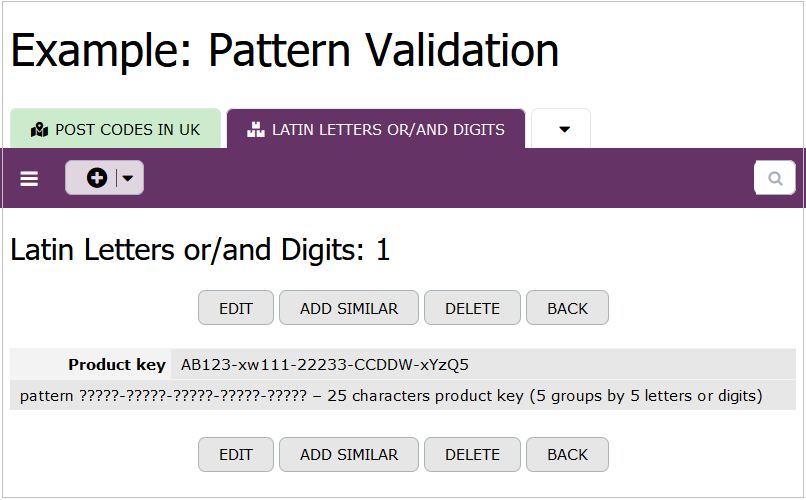Click the map icon on Post Codes tab
This screenshot has height=500, width=806.
(40, 130)
